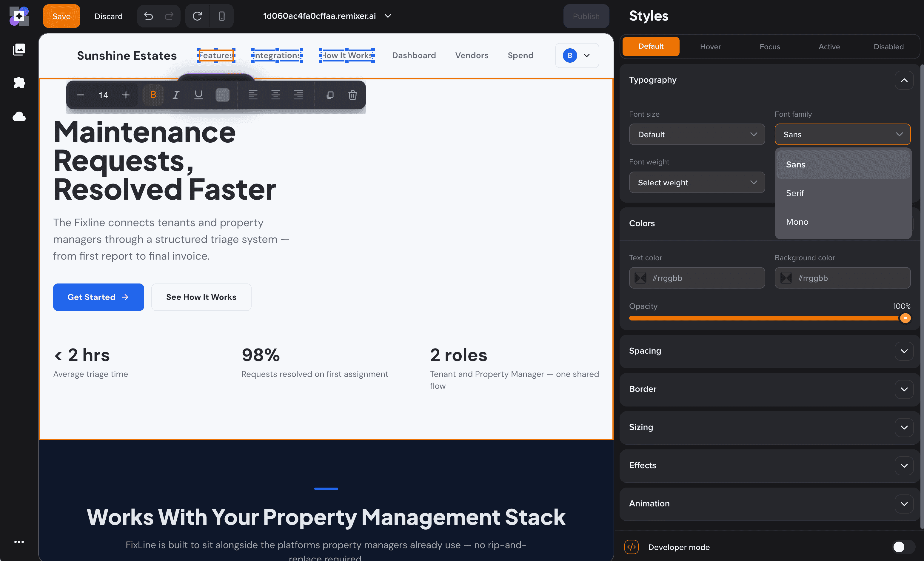
Task: Click the Dashboard nav link
Action: click(x=414, y=56)
